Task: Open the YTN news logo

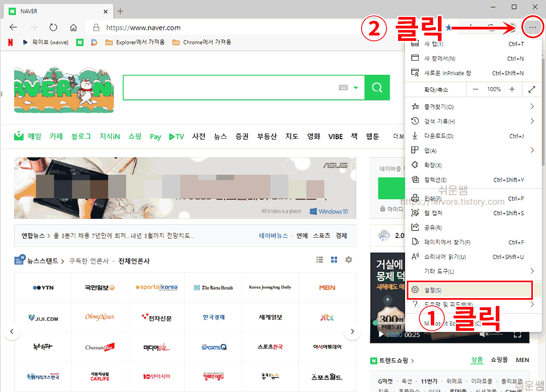Action: point(43,288)
